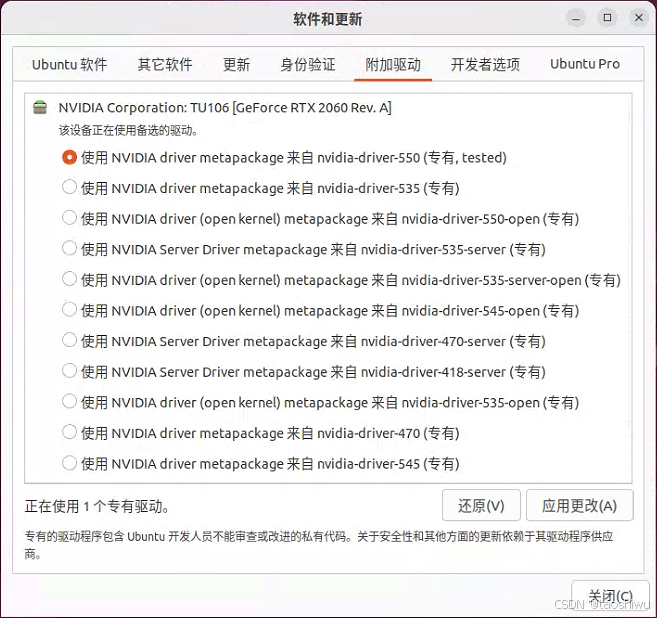Viewport: 657px width, 618px height.
Task: Open the Ubuntu Pro tab
Action: [585, 64]
